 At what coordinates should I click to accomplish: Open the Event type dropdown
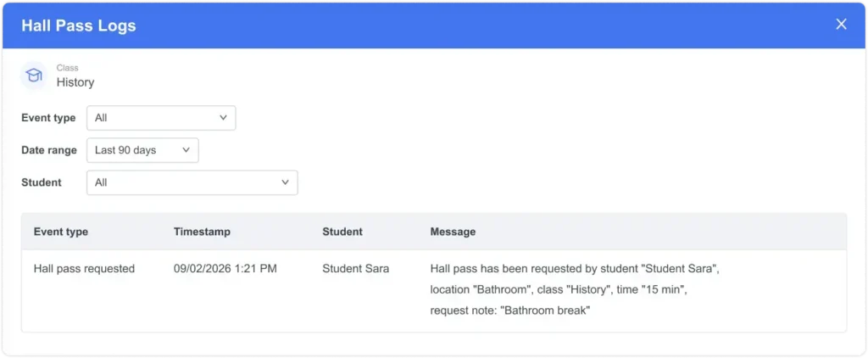point(161,118)
